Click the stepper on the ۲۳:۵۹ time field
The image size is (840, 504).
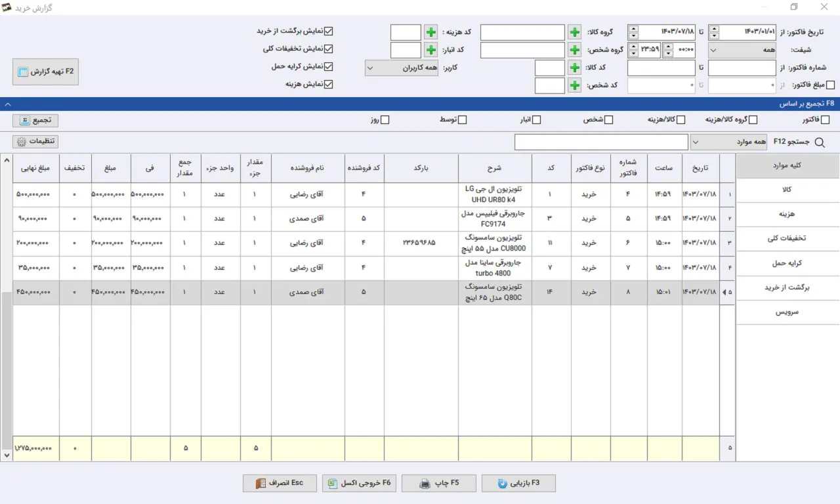(633, 50)
